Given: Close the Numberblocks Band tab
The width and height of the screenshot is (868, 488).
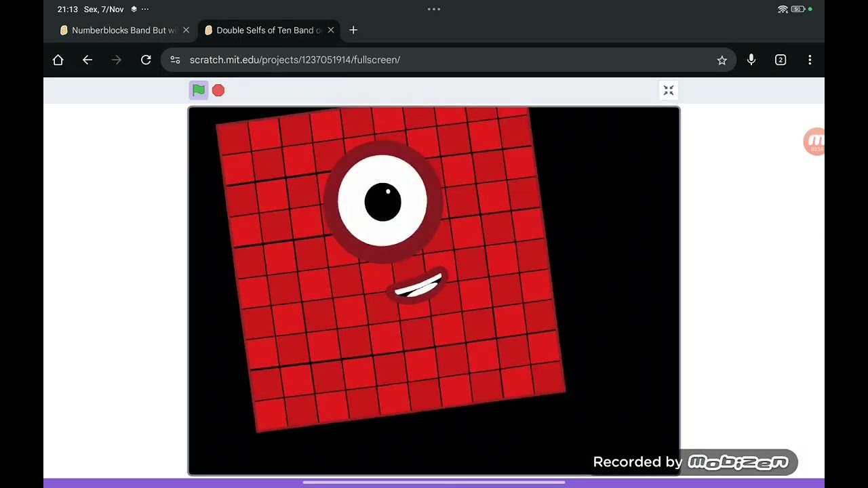Looking at the screenshot, I should point(186,30).
